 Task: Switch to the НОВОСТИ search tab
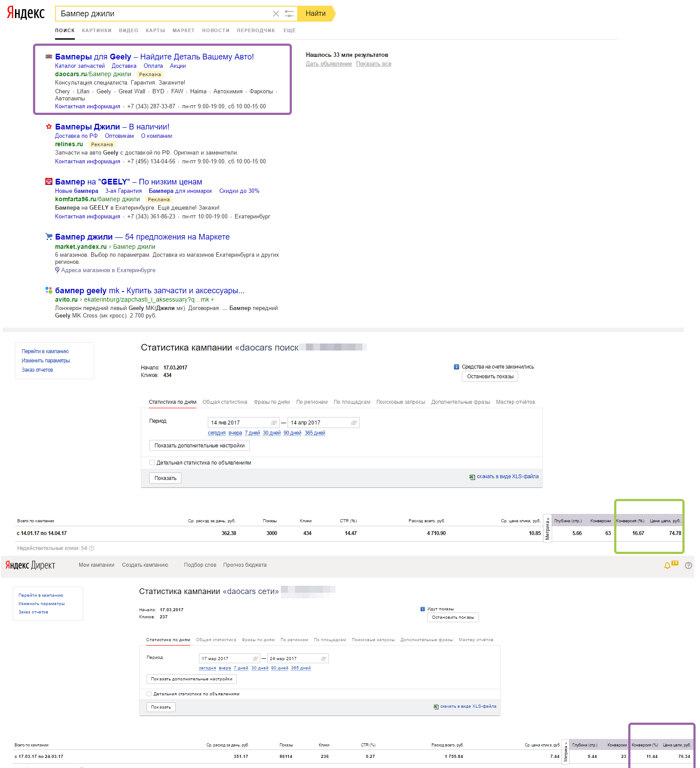(216, 31)
